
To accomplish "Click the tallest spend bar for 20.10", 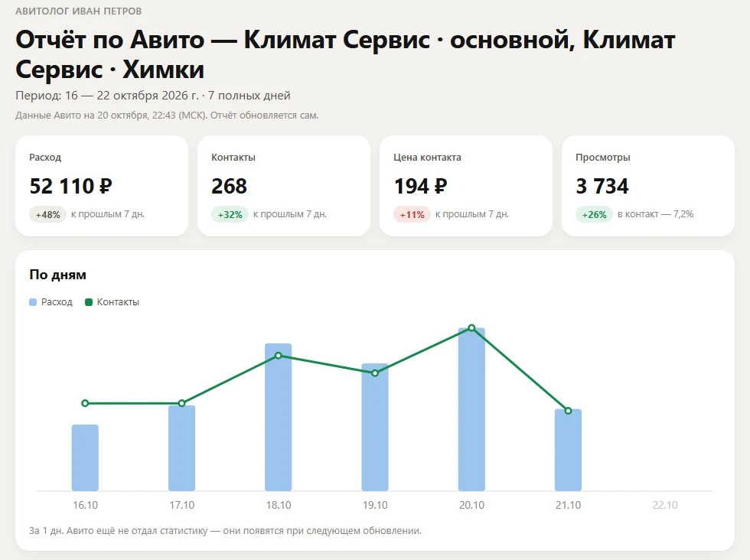I will coord(471,409).
